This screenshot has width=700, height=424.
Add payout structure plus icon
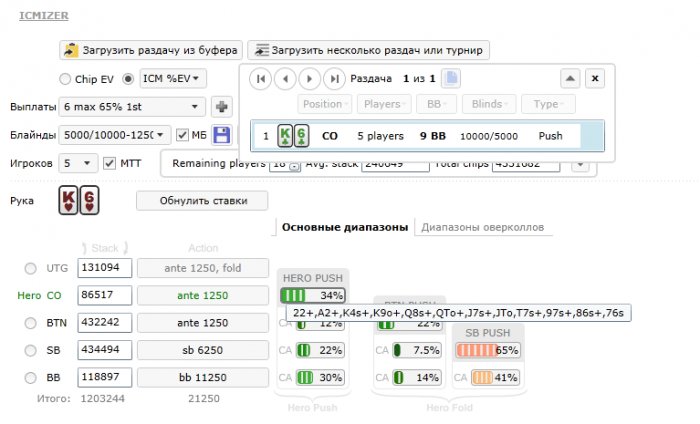(222, 107)
